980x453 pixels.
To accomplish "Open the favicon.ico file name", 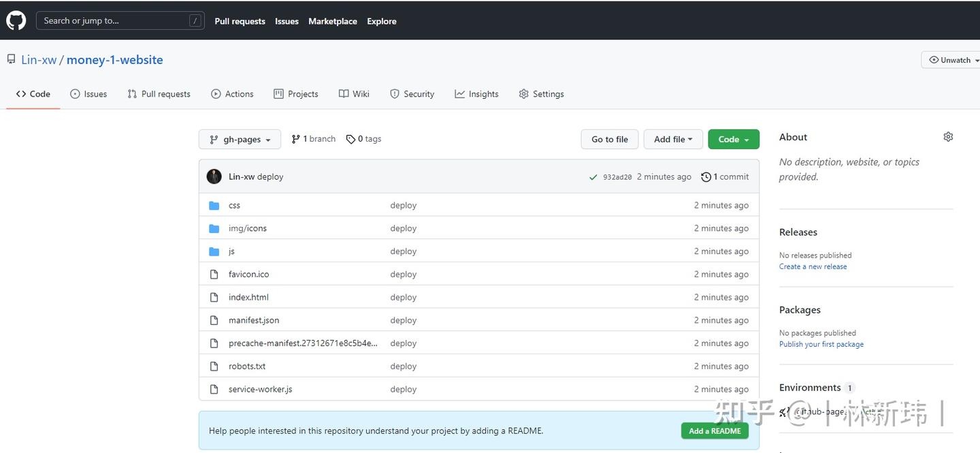I will tap(249, 275).
